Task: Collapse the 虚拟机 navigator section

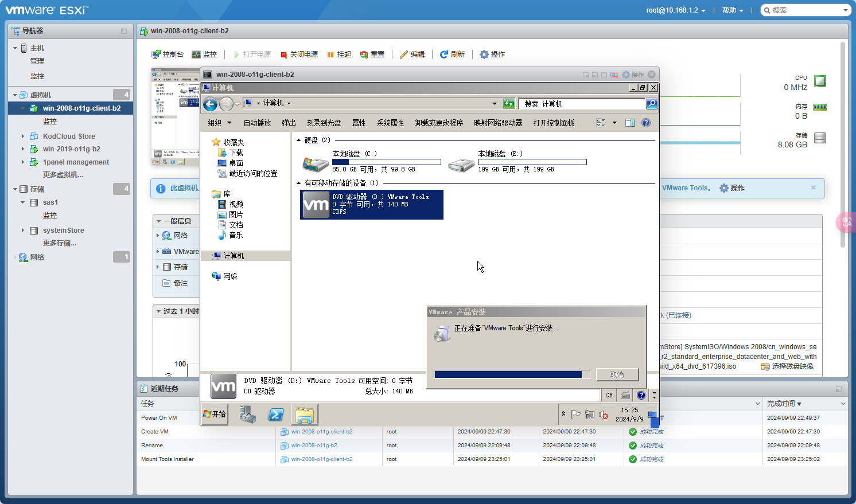Action: coord(15,95)
